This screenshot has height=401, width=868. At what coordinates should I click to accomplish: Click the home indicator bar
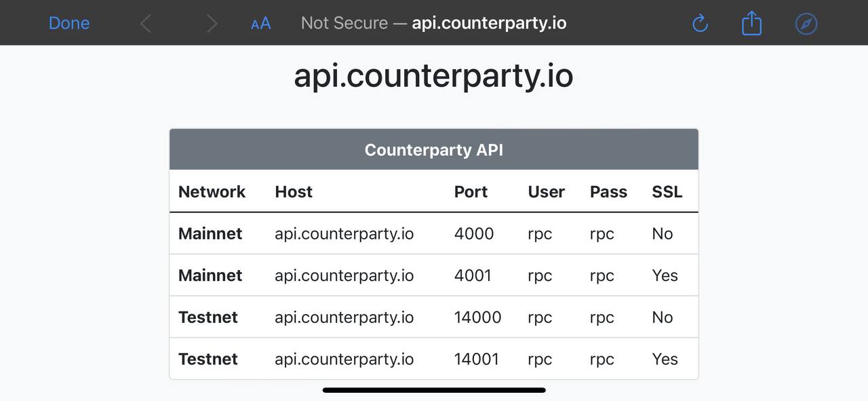(x=434, y=390)
